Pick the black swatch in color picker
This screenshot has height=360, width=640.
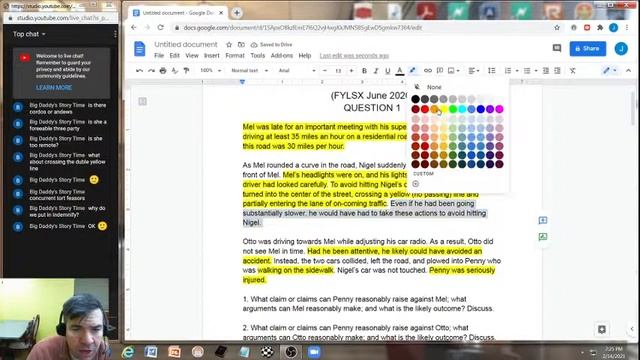pyautogui.click(x=416, y=99)
